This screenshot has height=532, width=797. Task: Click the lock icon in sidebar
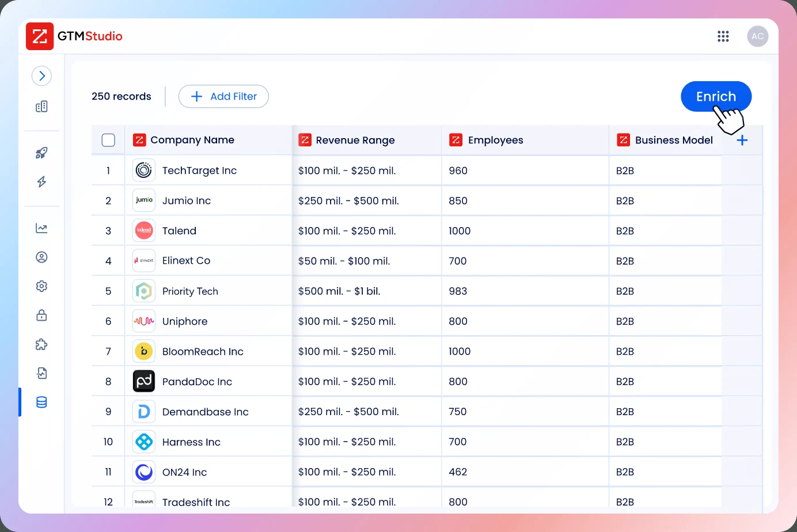(41, 315)
